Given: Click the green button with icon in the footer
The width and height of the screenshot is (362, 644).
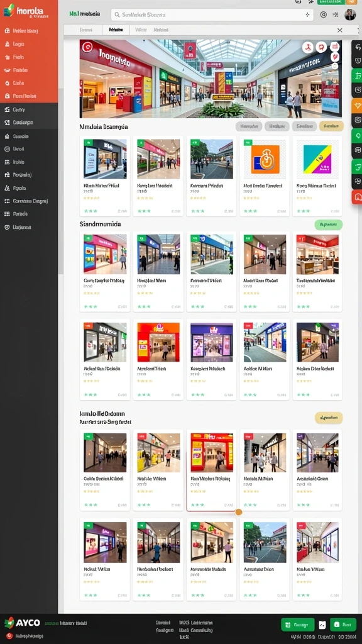Looking at the screenshot, I should [297, 625].
